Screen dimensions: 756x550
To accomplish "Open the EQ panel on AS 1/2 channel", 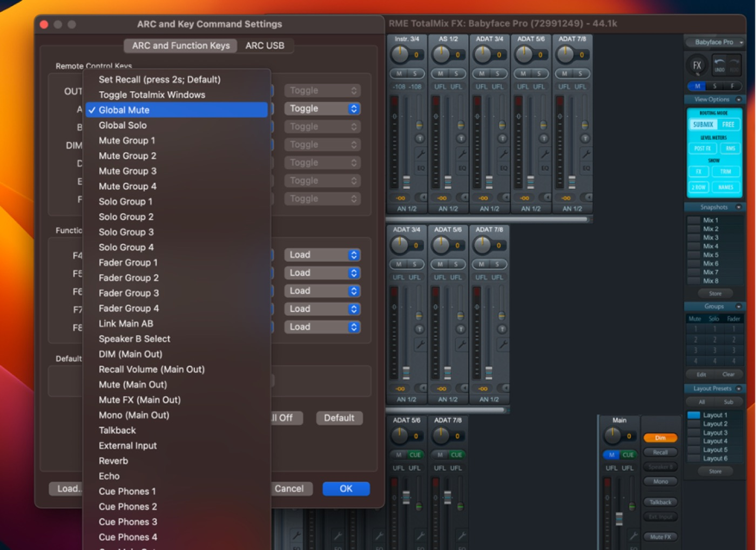I will (462, 168).
